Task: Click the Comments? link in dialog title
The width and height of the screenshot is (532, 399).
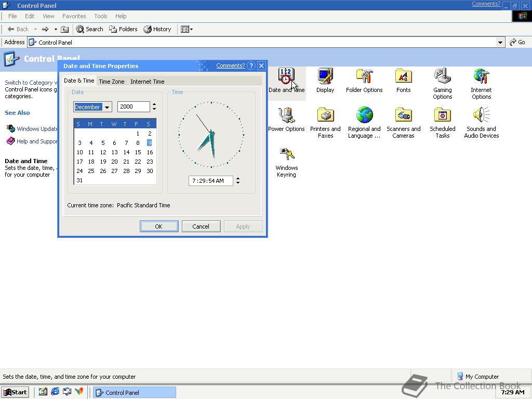Action: [230, 65]
